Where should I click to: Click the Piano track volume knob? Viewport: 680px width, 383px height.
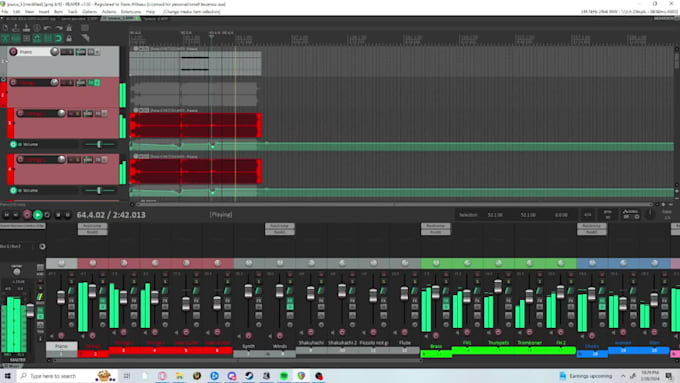pyautogui.click(x=54, y=52)
